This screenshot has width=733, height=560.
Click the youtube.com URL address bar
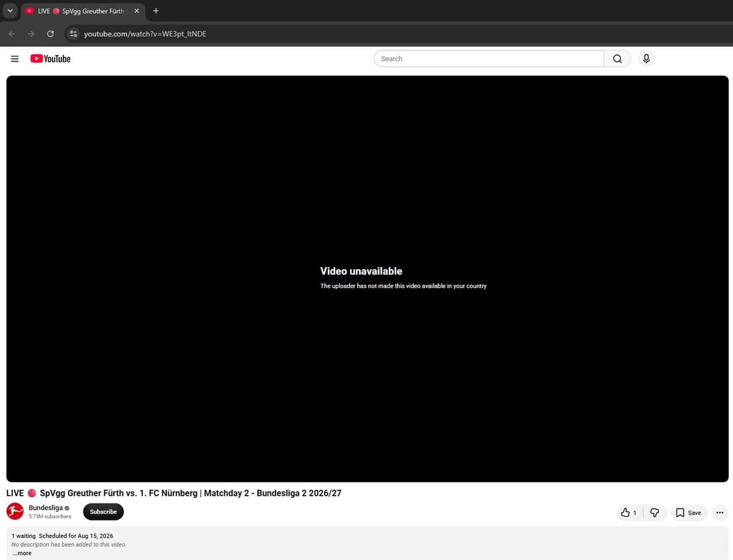(x=145, y=34)
